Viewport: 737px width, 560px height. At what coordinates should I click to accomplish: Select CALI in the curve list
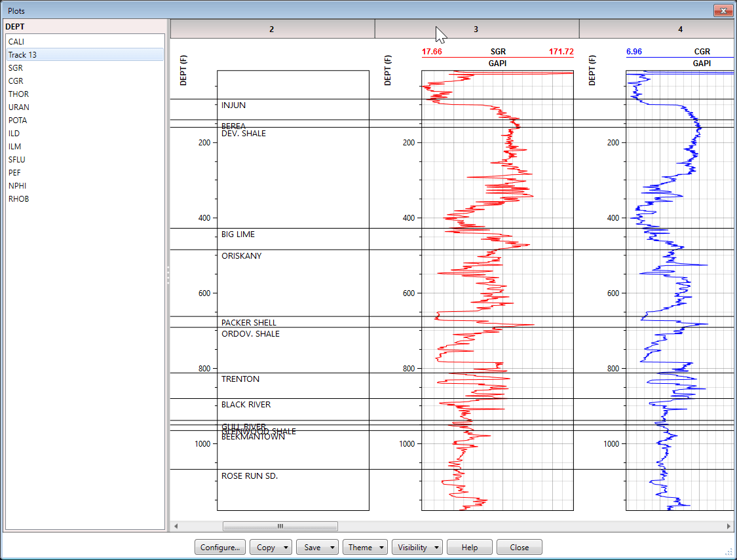(16, 42)
